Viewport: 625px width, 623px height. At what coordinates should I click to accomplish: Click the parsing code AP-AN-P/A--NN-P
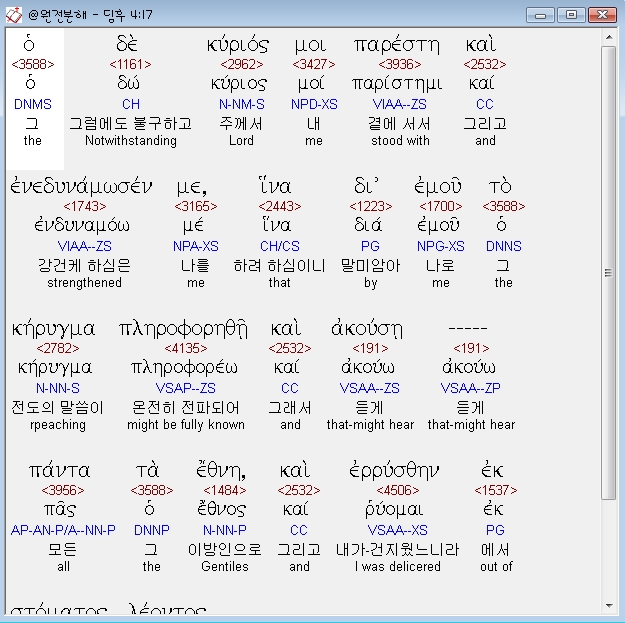[63, 530]
